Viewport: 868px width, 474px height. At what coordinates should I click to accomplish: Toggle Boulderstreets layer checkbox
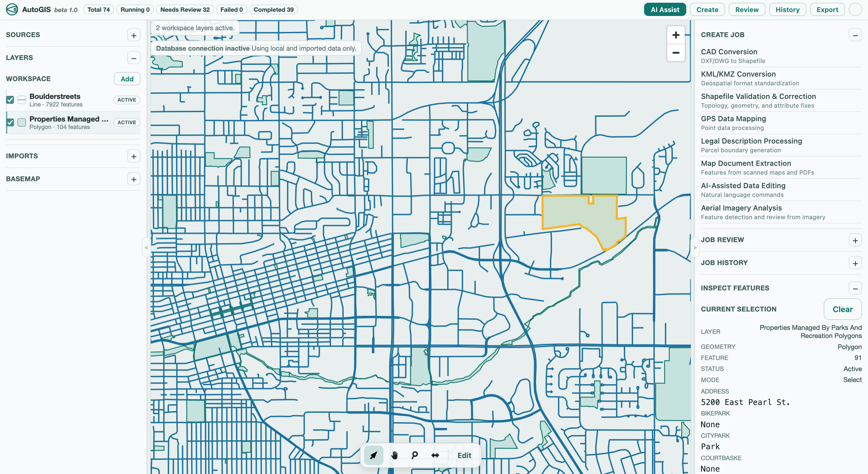pos(10,100)
